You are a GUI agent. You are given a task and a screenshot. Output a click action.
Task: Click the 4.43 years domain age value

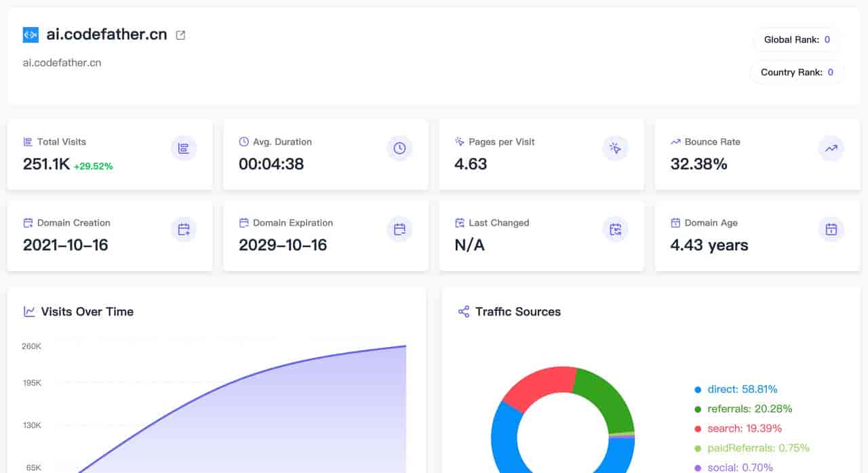pyautogui.click(x=709, y=245)
